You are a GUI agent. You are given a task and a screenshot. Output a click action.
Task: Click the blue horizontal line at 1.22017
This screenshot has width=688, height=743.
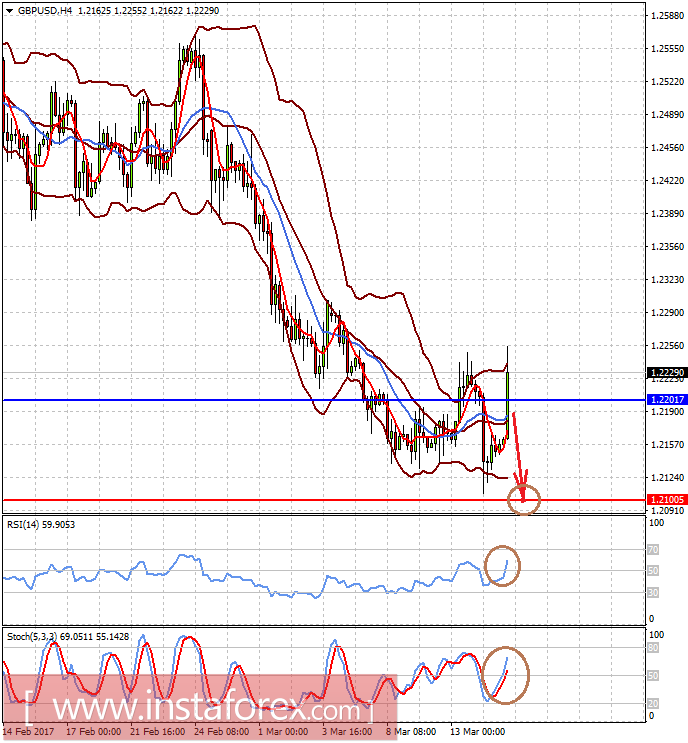[x=324, y=400]
